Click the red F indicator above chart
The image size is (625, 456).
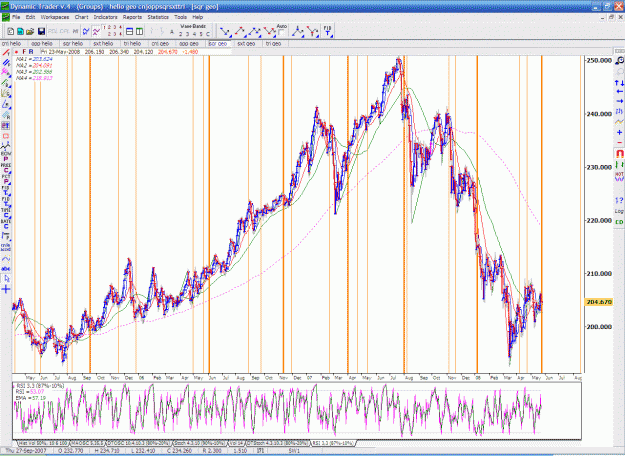24,52
